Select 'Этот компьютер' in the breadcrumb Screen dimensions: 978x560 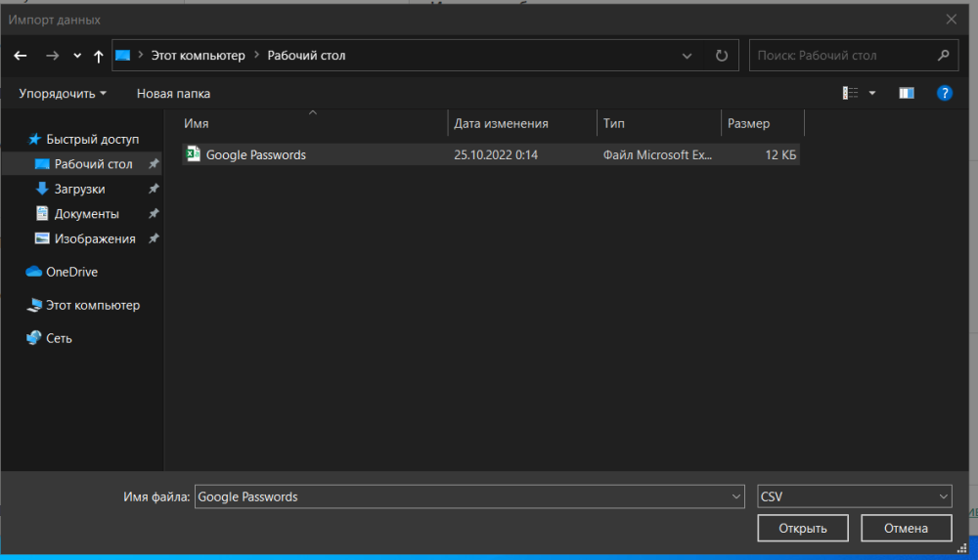pos(198,56)
